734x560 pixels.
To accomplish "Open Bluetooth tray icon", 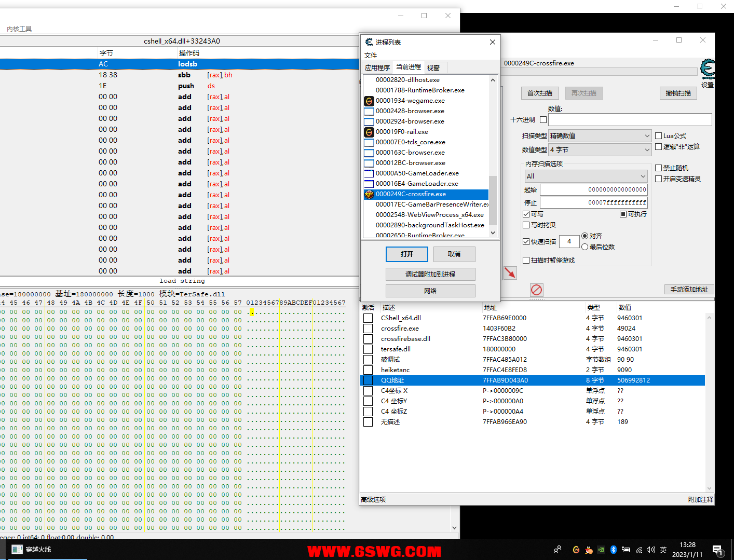I will pyautogui.click(x=613, y=550).
